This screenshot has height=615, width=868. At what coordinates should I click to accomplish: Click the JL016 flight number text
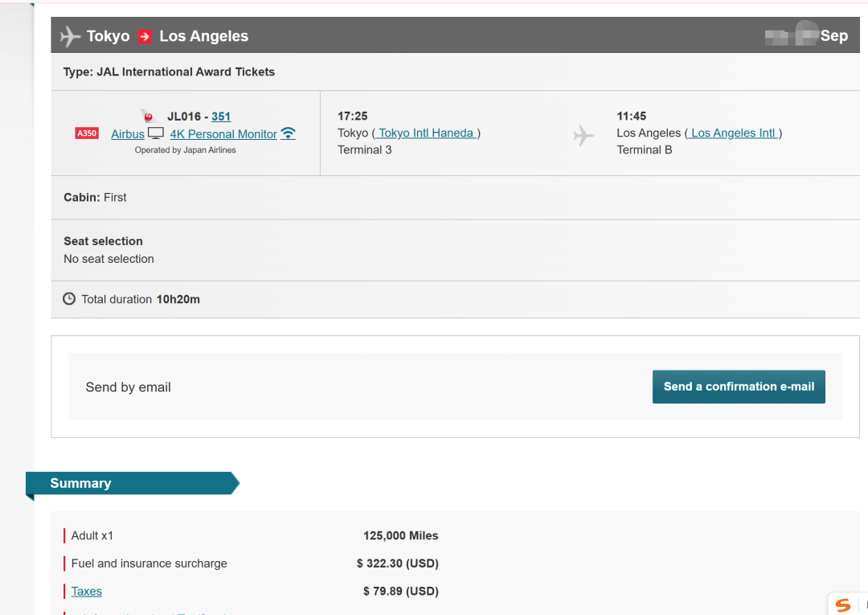pyautogui.click(x=184, y=117)
